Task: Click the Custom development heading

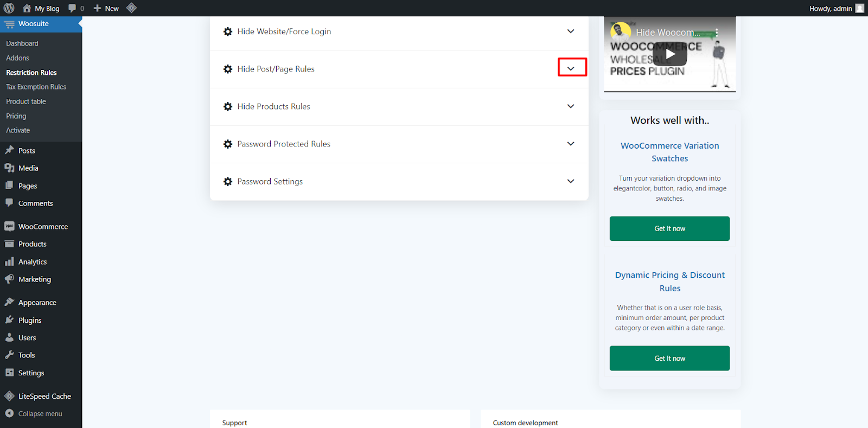Action: click(525, 423)
